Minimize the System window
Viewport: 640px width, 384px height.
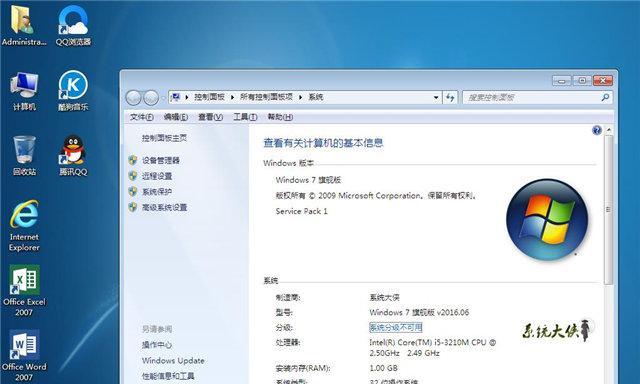click(x=562, y=80)
